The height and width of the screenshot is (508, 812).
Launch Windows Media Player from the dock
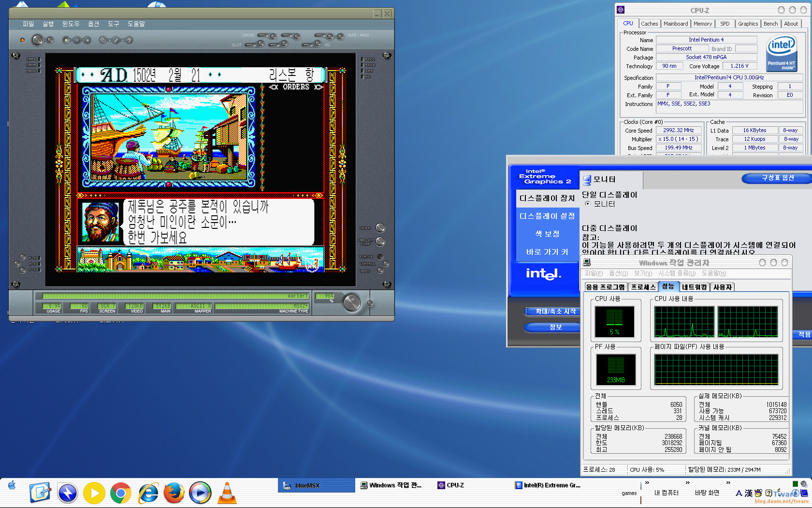coord(200,493)
